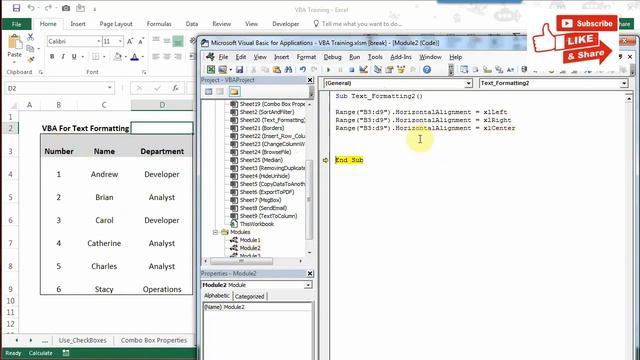
Task: Open the borders dropdown arrow in the Font group
Action: [x=104, y=56]
